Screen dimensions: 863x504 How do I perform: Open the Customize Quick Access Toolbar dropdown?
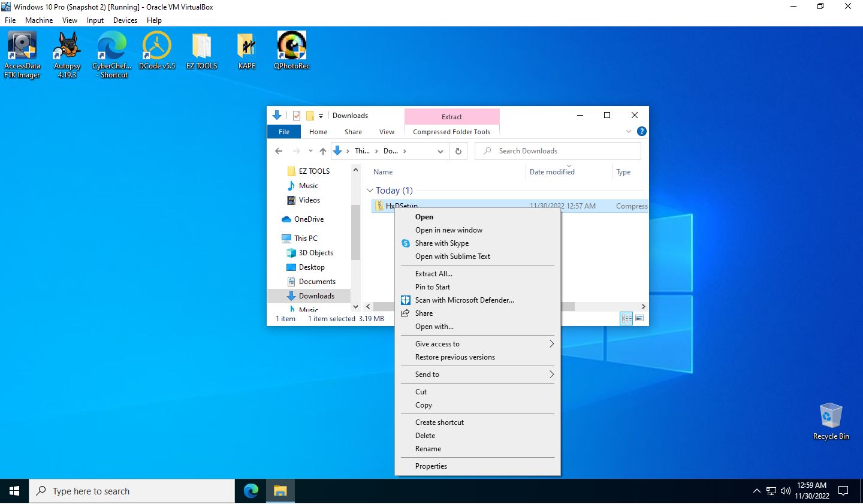pos(321,116)
